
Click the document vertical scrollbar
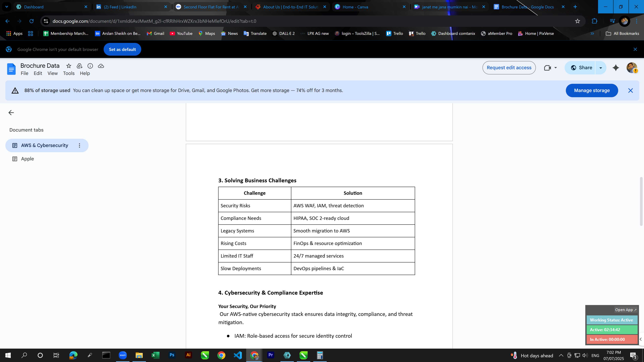pos(641,201)
